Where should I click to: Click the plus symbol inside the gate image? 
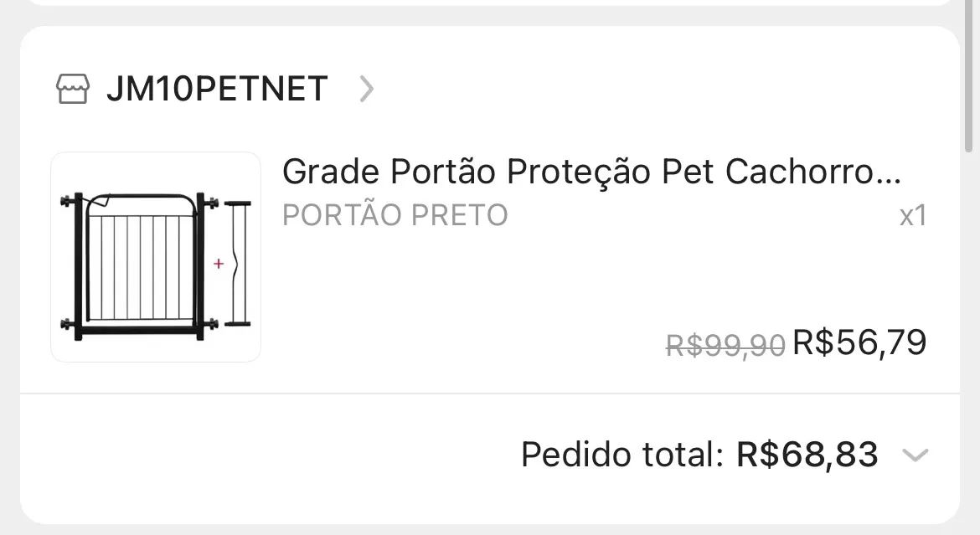[x=219, y=262]
